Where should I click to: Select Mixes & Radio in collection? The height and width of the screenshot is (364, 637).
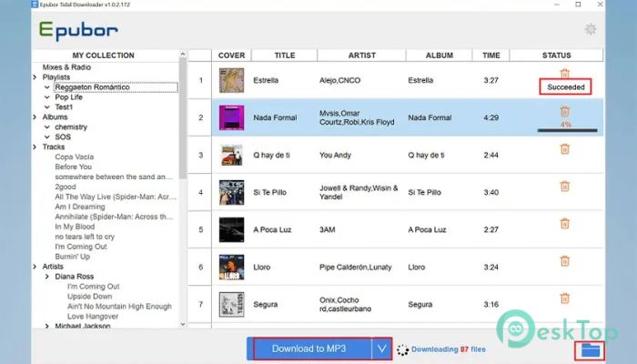tap(66, 67)
